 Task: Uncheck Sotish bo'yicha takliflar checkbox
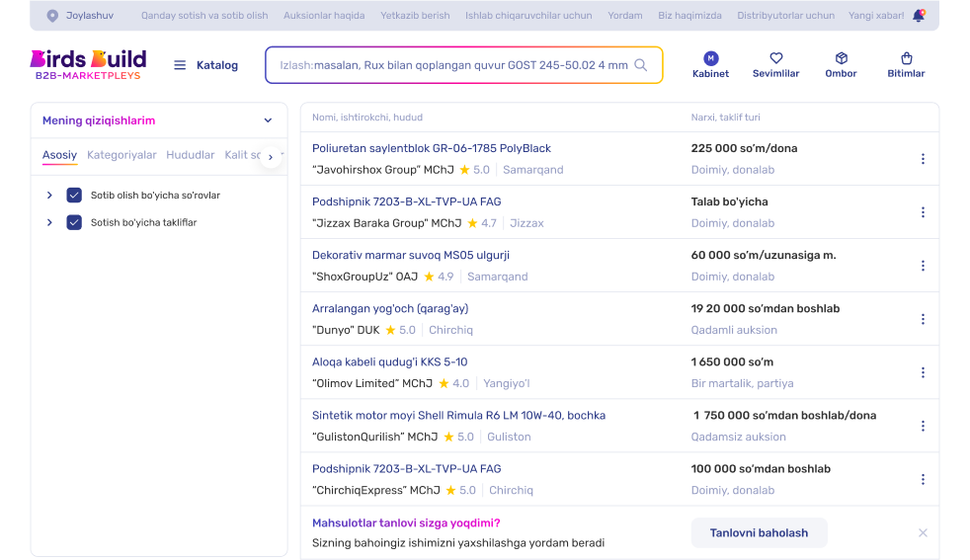[74, 222]
